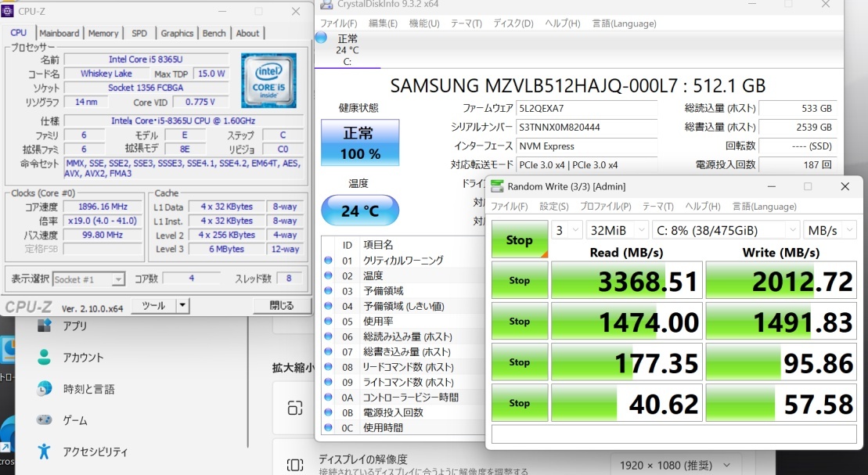The width and height of the screenshot is (868, 475).
Task: Open the 32MiB test size dropdown
Action: [x=618, y=230]
